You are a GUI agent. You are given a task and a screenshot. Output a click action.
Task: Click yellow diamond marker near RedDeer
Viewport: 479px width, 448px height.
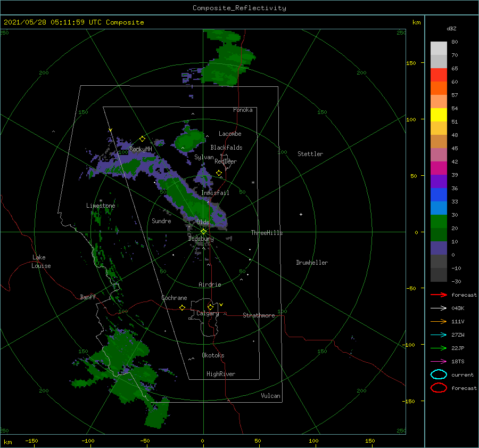pos(219,173)
